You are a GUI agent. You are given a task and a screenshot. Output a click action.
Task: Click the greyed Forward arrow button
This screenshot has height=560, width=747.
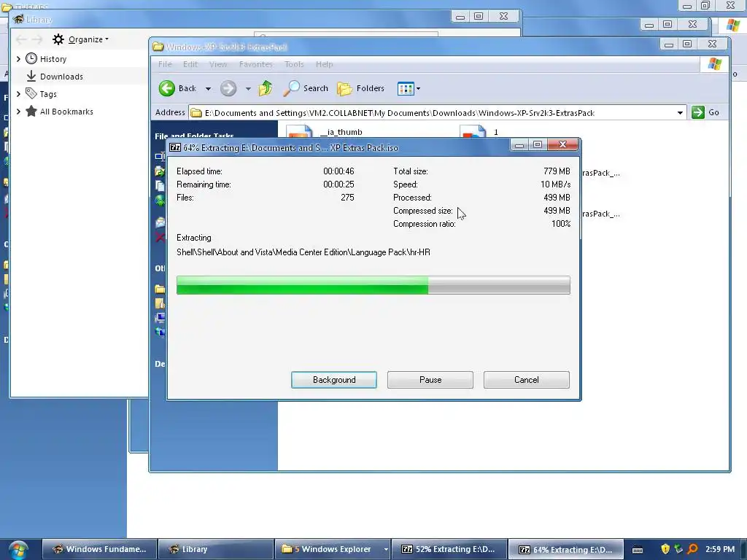[x=228, y=88]
